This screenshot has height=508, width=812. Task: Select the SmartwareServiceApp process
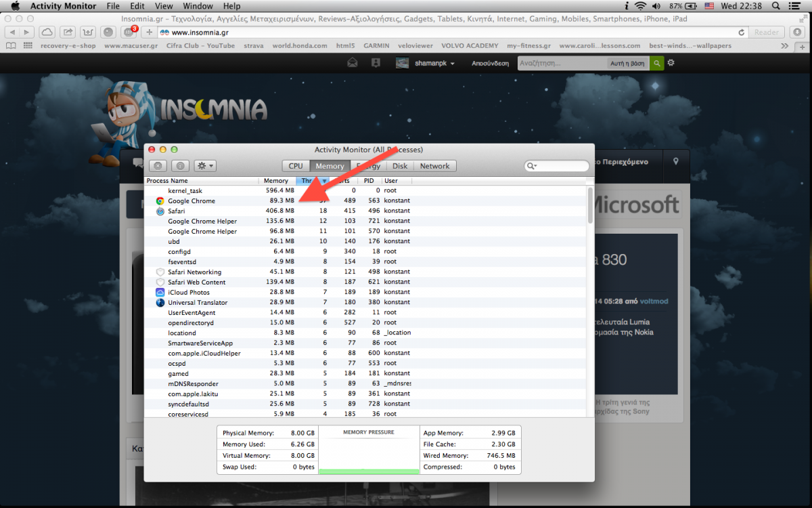(x=365, y=343)
